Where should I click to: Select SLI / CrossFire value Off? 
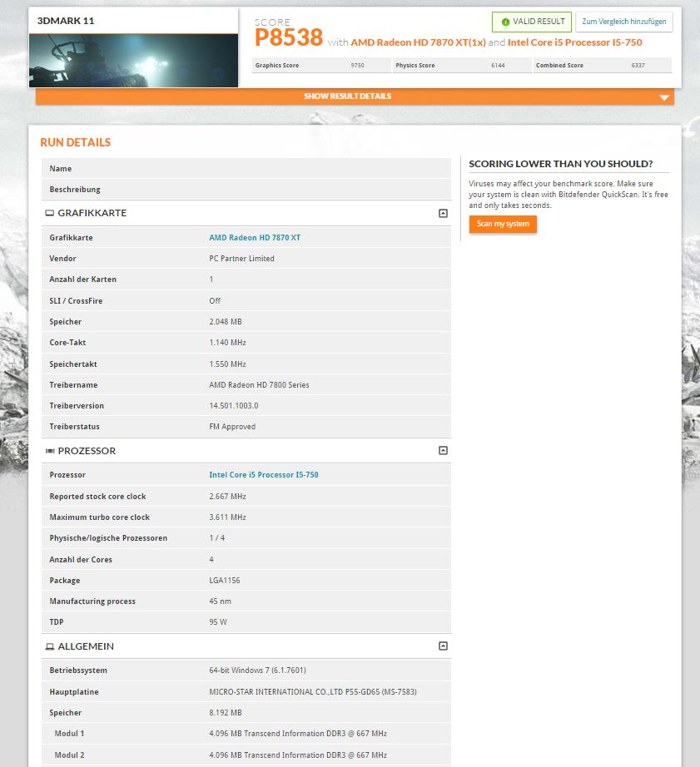[215, 301]
